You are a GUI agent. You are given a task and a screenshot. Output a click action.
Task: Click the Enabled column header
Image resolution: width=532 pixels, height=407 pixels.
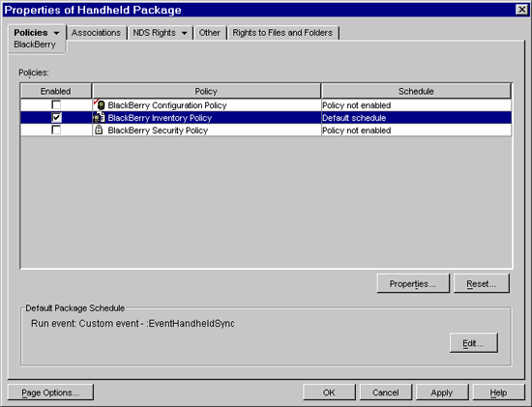[x=56, y=91]
